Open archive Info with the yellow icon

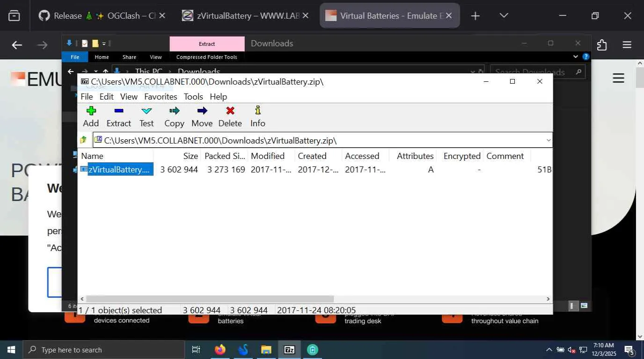pos(257,111)
